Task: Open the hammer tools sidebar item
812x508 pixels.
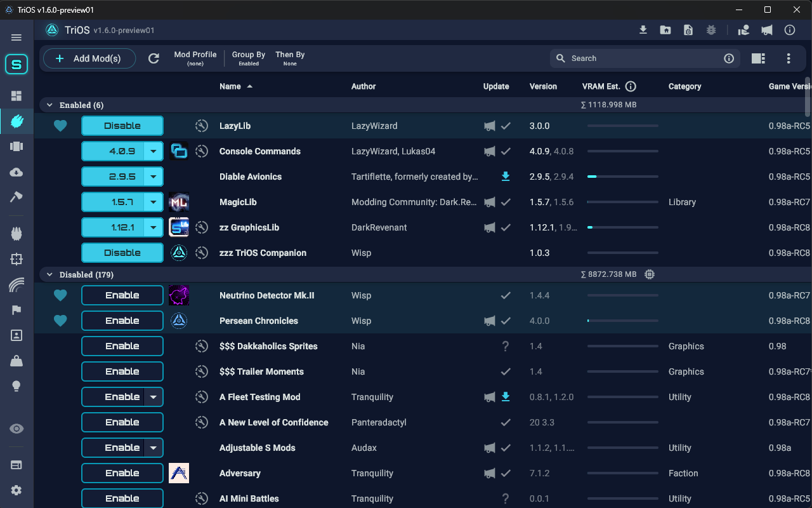Action: click(x=16, y=197)
